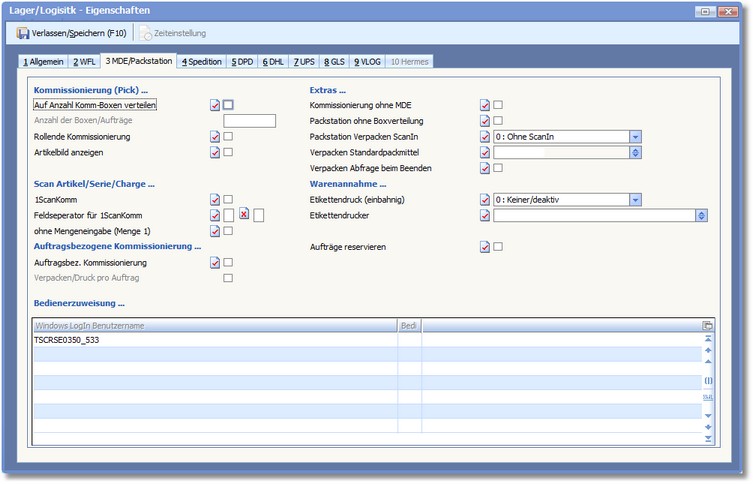Image resolution: width=753 pixels, height=484 pixels.
Task: Open the 1 Allgemein tab
Action: pyautogui.click(x=43, y=62)
